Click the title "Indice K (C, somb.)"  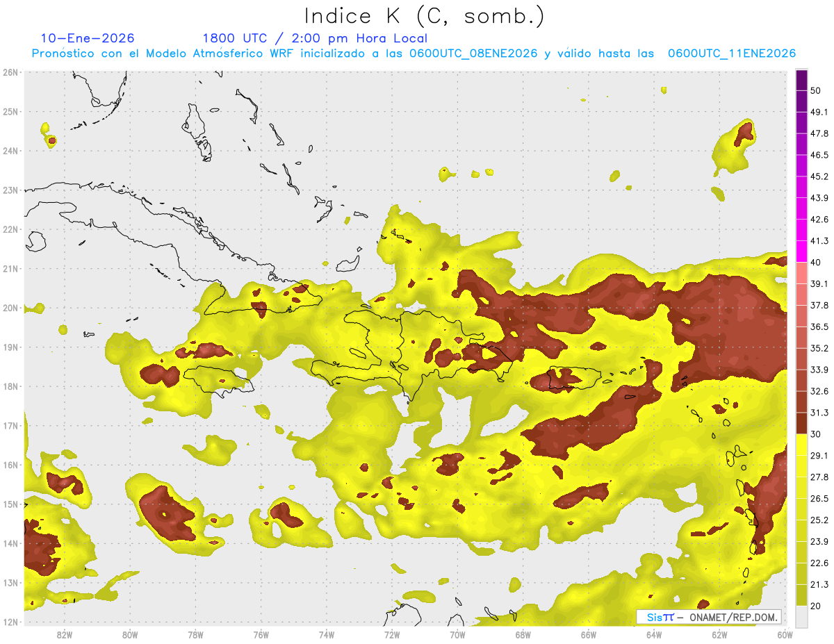tap(425, 16)
